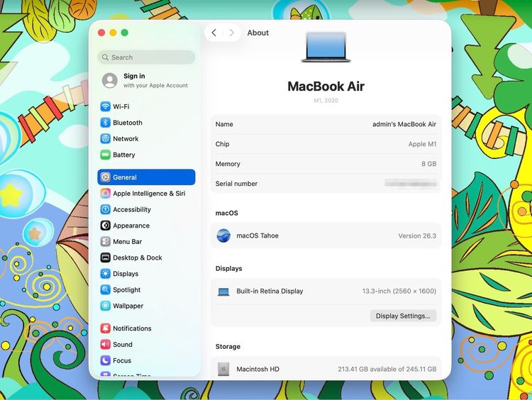Close the System Settings window
532x400 pixels.
pyautogui.click(x=101, y=33)
